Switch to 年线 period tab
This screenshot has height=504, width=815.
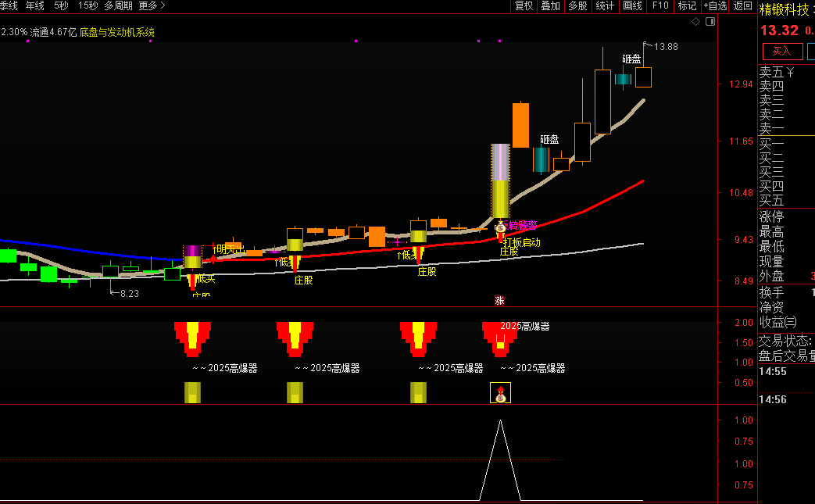tap(34, 5)
